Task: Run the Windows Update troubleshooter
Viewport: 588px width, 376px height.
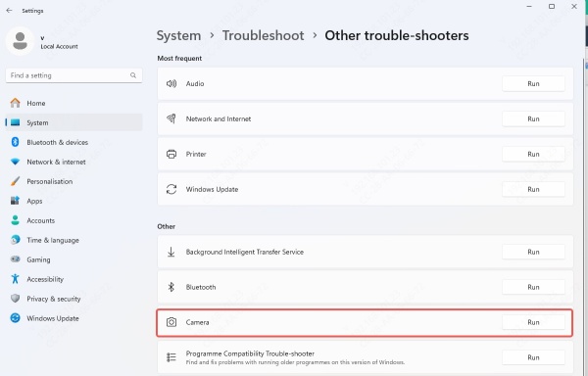Action: (533, 189)
